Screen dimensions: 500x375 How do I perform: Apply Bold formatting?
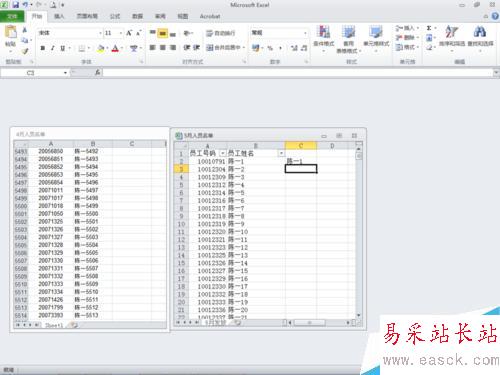point(43,48)
